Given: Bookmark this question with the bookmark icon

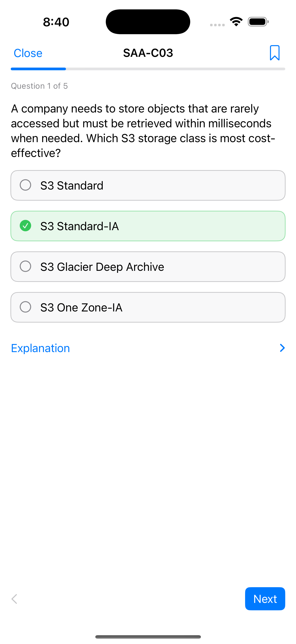Looking at the screenshot, I should pyautogui.click(x=274, y=53).
